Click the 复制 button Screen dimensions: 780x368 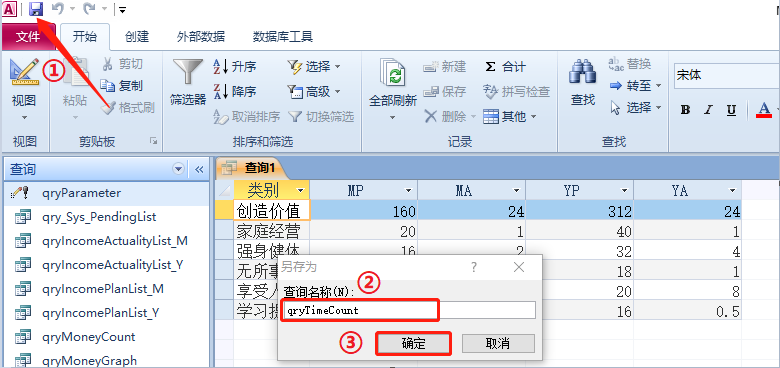tap(122, 86)
